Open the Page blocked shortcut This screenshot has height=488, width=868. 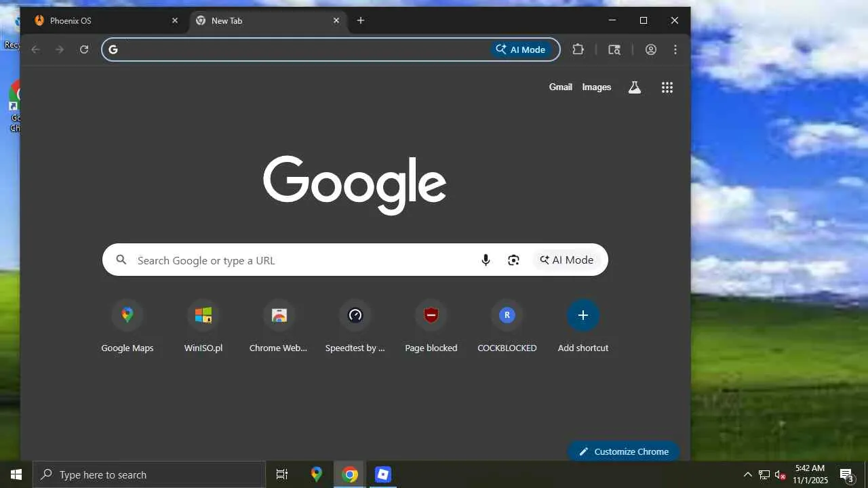point(431,327)
